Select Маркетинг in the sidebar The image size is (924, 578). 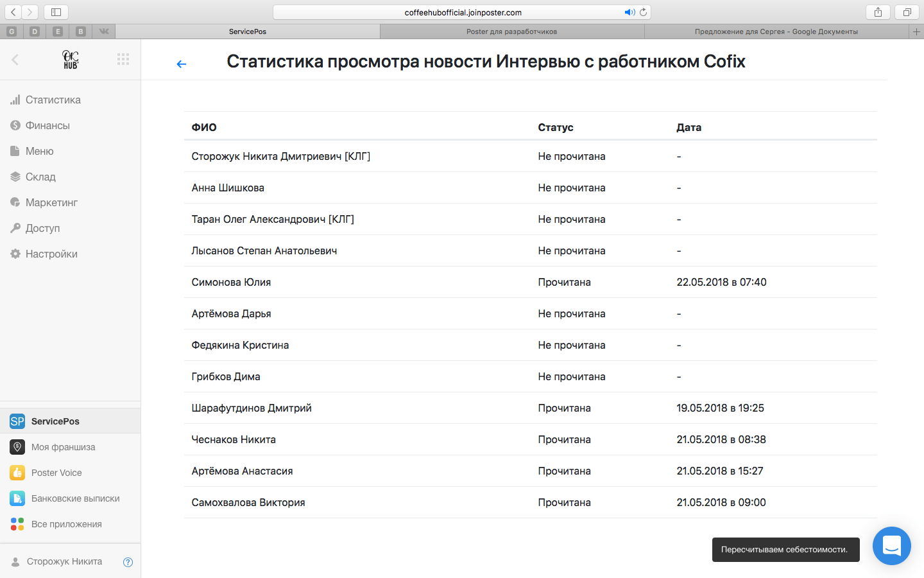[x=51, y=202]
